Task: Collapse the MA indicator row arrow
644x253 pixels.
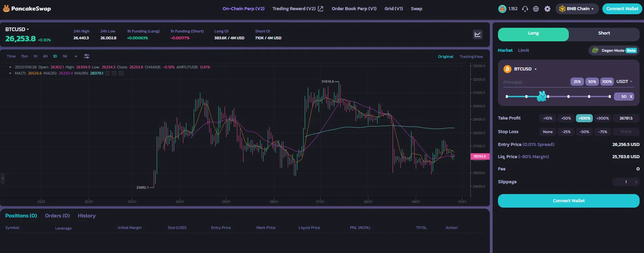Action: coord(10,73)
